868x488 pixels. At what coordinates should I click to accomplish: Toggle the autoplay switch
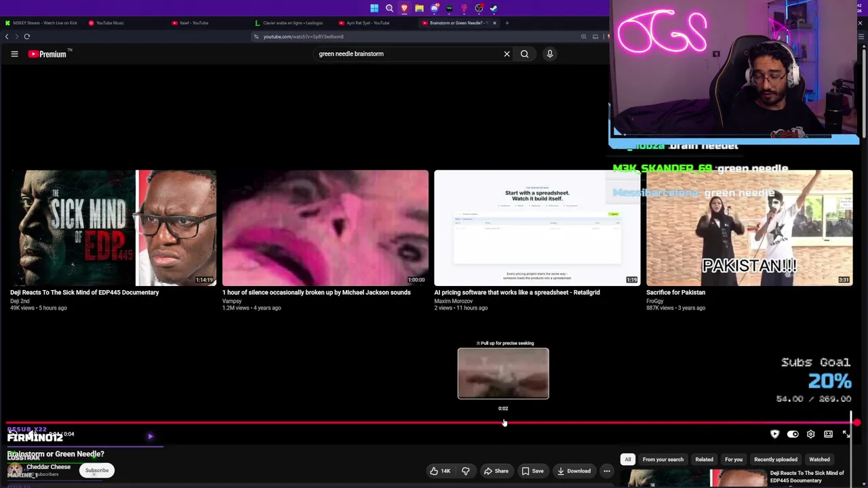pos(793,434)
